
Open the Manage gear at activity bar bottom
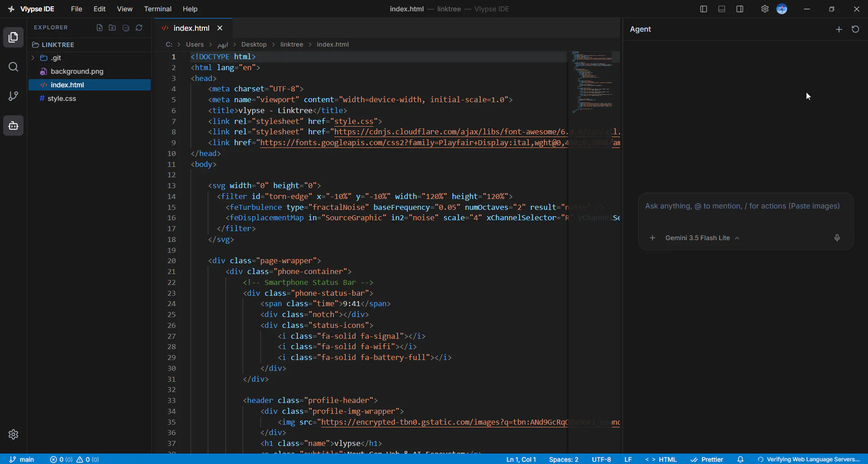[14, 434]
